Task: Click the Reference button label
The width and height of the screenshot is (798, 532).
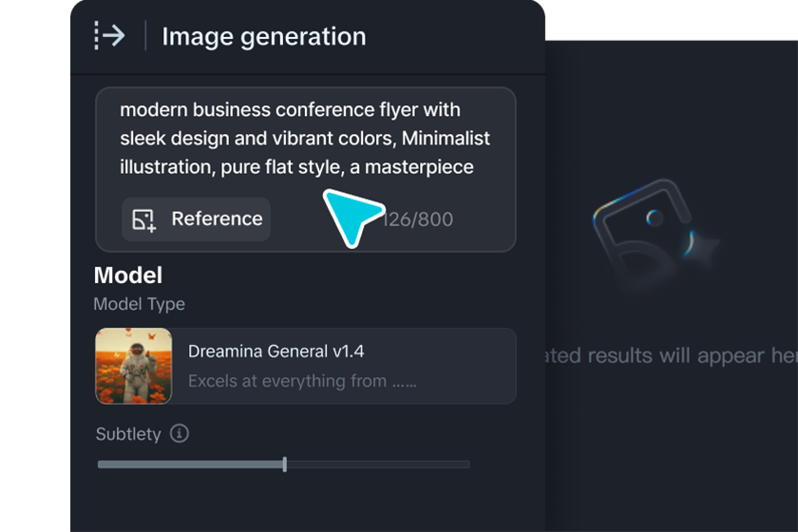Action: coord(217,219)
